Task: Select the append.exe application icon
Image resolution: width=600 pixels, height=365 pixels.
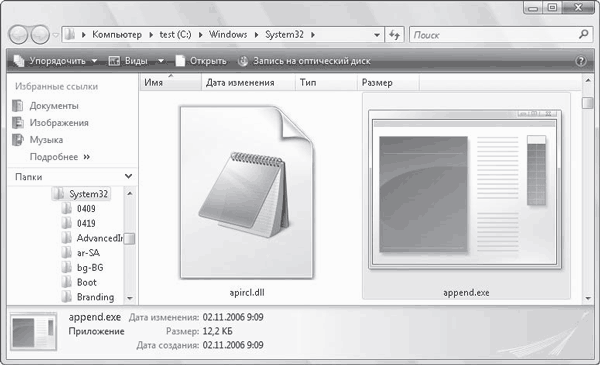Action: [465, 190]
